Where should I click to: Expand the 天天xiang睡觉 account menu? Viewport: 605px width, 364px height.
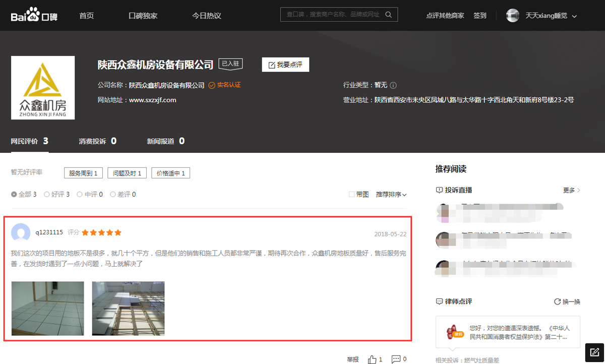(551, 16)
